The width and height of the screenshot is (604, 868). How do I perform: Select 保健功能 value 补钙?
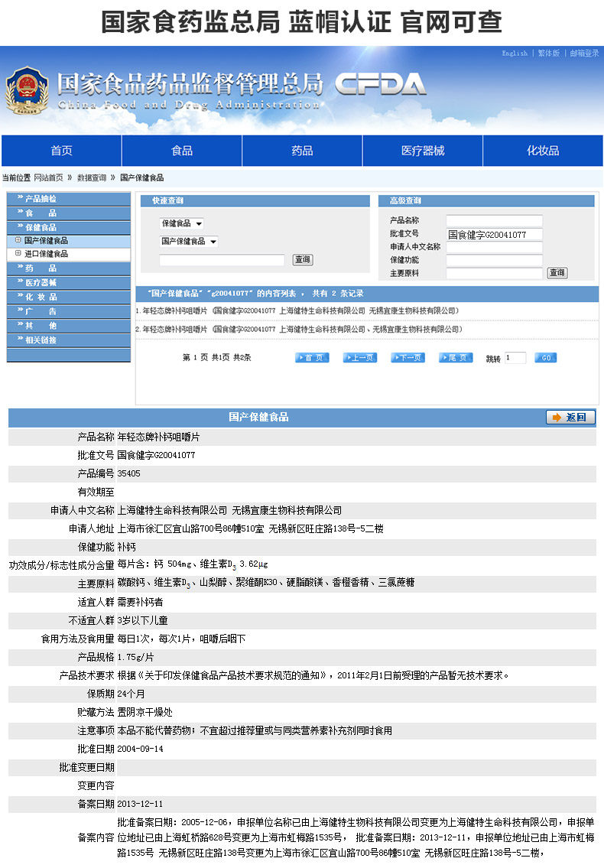click(127, 547)
